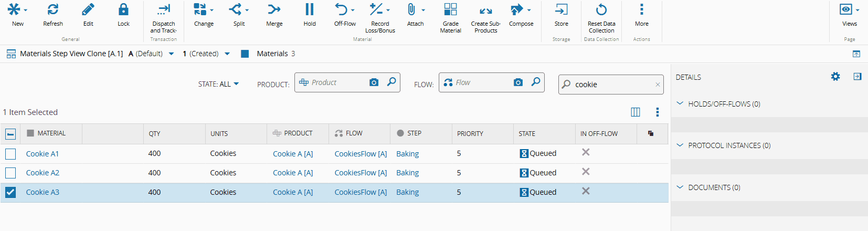Open the Views page menu
This screenshot has height=231, width=868.
click(849, 9)
